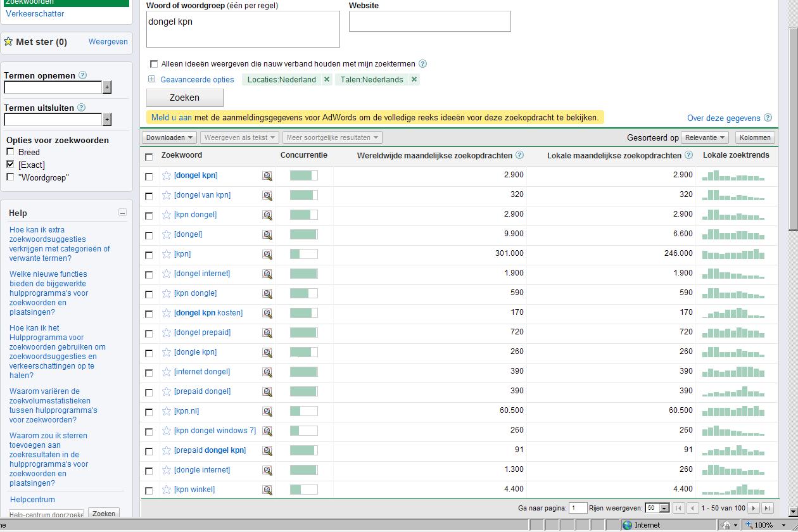798x532 pixels.
Task: Add term with Termen opnemen plus button
Action: 107,87
